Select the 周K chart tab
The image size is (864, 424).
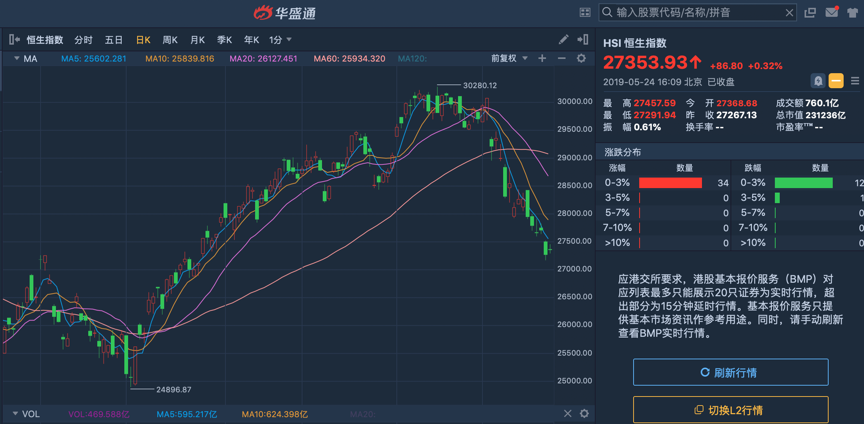[170, 40]
